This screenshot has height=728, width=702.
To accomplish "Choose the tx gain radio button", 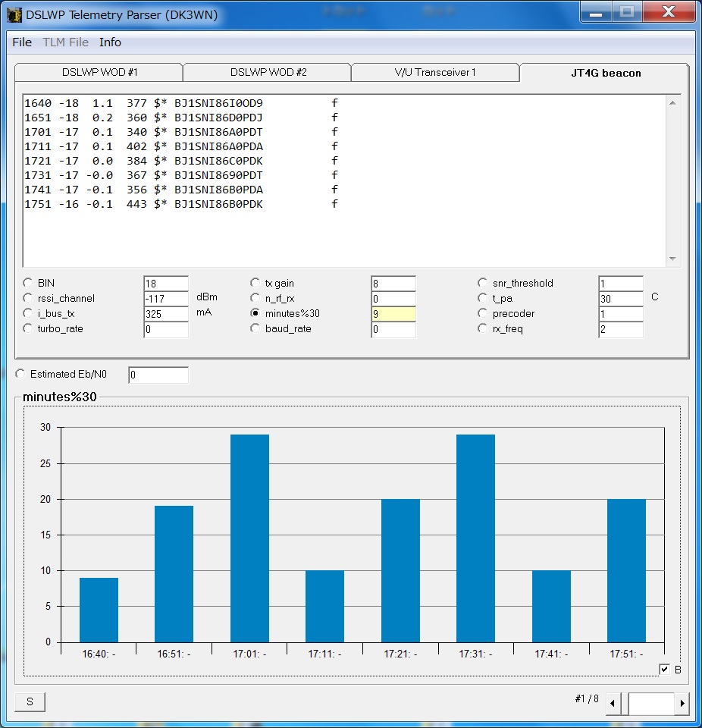I will pyautogui.click(x=255, y=283).
